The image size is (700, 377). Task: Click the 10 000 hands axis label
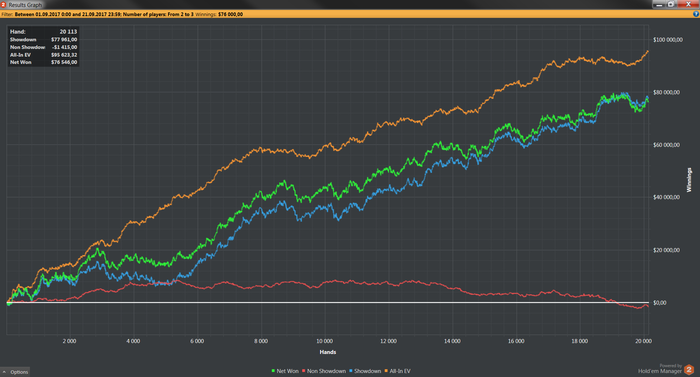click(x=325, y=341)
